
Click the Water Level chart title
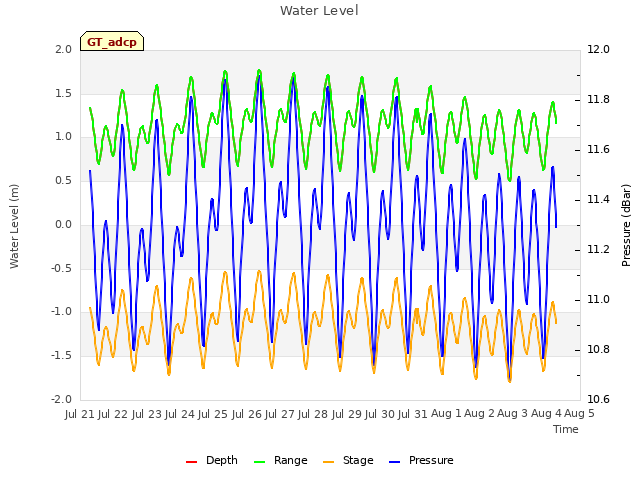319,11
